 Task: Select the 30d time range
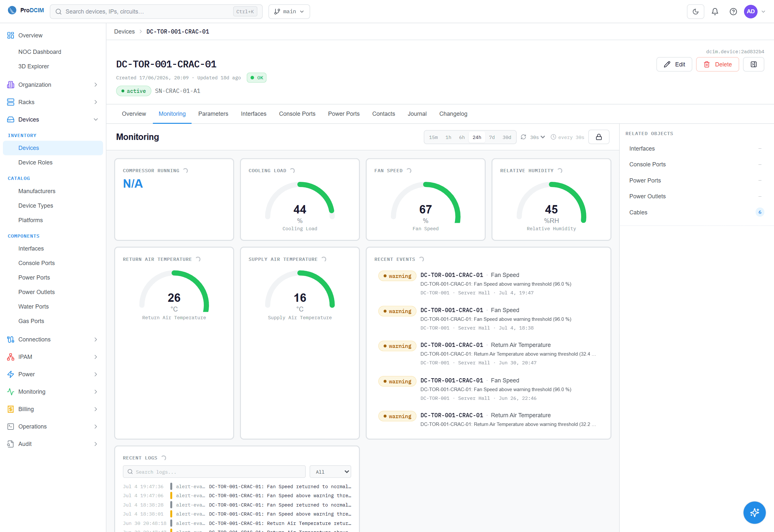[506, 137]
